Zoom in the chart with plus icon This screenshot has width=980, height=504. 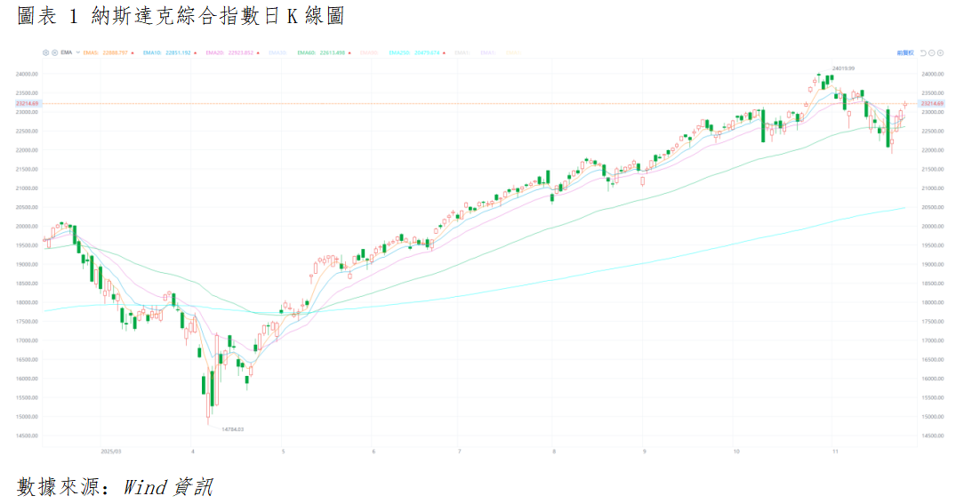tap(941, 53)
